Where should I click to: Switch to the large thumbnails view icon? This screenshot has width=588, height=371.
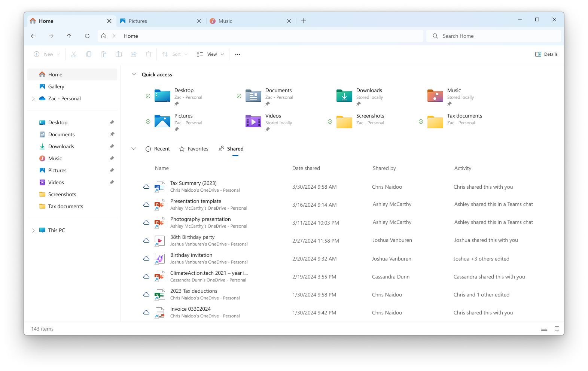tap(557, 329)
